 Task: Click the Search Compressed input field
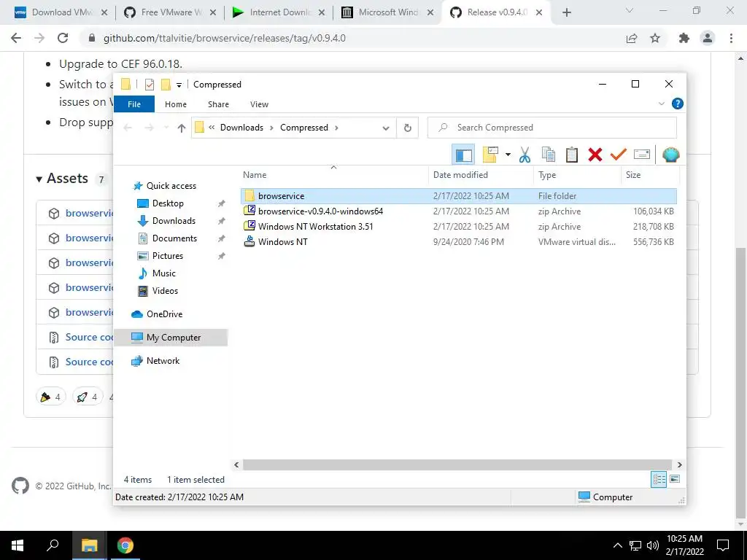[x=552, y=128]
